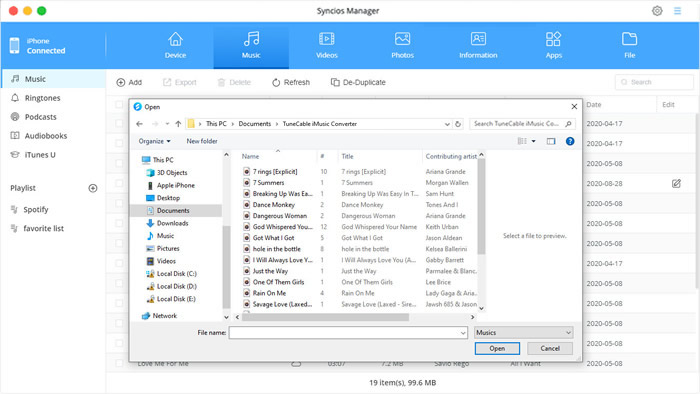Click the edit icon for 2020-08-28 row
The width and height of the screenshot is (700, 394).
tap(676, 183)
